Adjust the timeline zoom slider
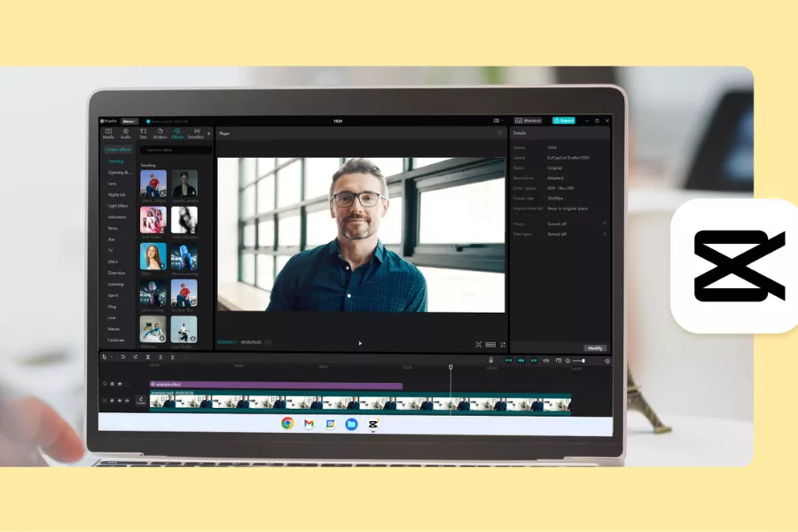This screenshot has width=798, height=532. [x=579, y=361]
